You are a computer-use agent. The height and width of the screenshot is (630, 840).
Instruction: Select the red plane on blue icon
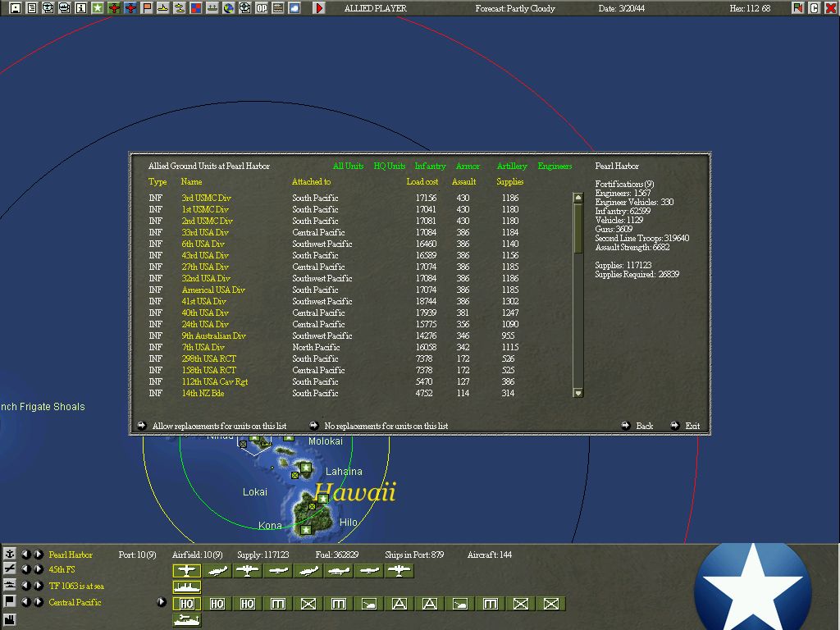130,8
